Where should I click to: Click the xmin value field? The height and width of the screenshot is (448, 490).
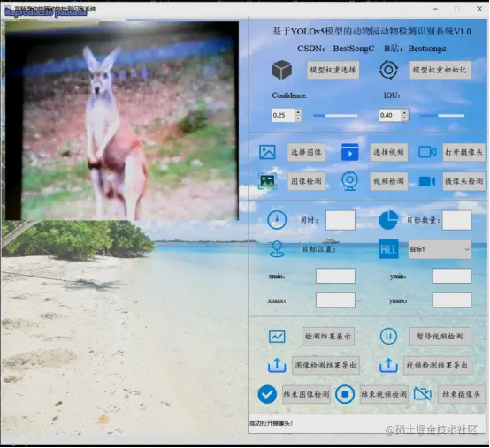[335, 276]
